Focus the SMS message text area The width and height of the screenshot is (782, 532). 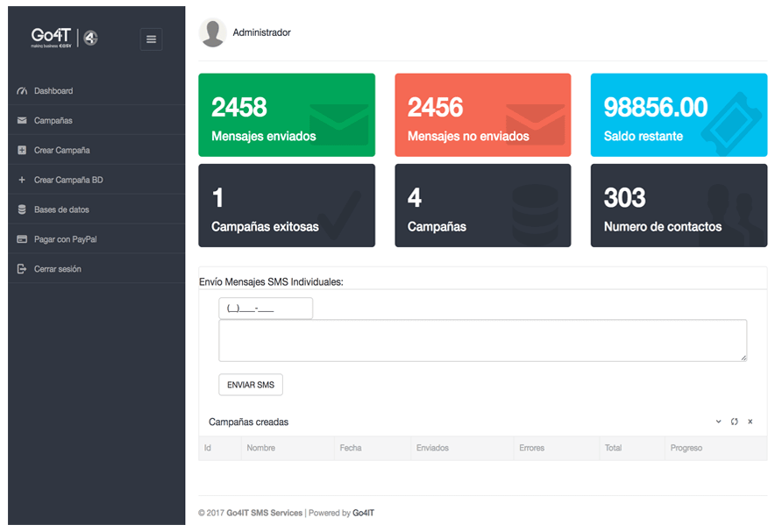pyautogui.click(x=482, y=340)
